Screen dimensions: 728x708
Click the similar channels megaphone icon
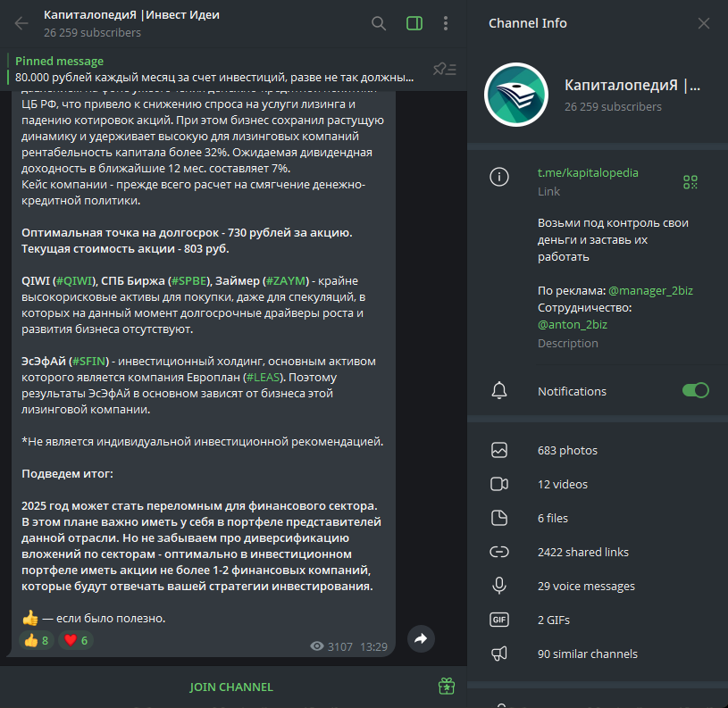[x=499, y=654]
